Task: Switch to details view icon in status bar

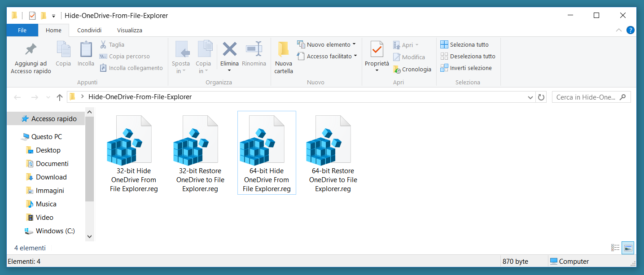Action: [x=615, y=248]
